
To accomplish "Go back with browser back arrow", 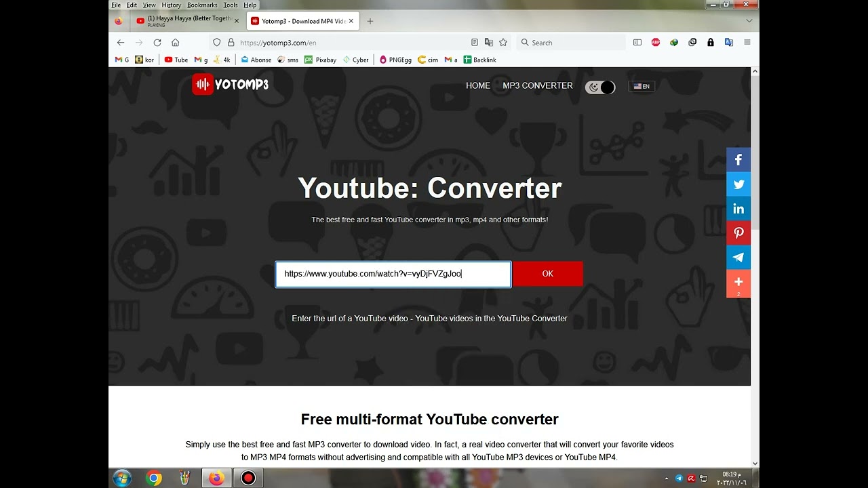I will click(121, 42).
